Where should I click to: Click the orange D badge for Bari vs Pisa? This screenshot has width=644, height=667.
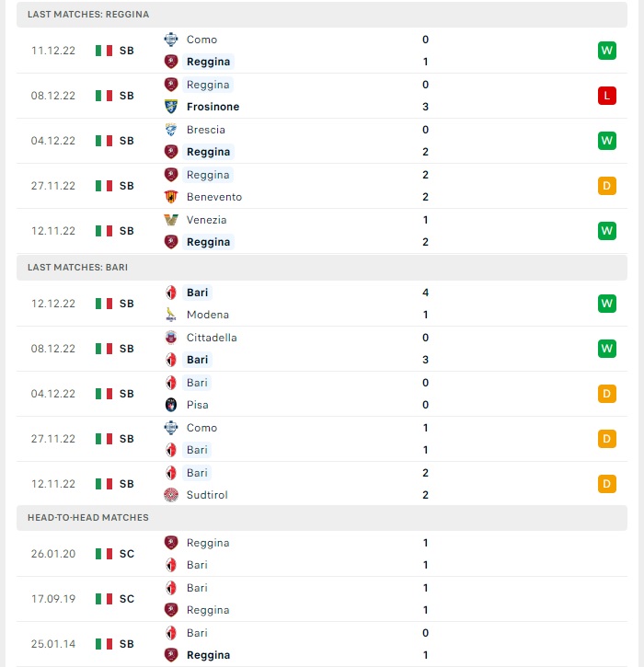(606, 394)
